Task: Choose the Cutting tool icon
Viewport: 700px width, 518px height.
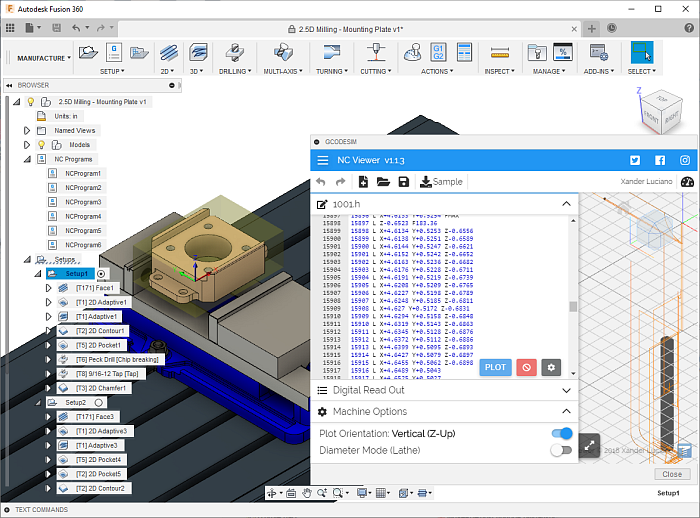Action: [x=375, y=53]
